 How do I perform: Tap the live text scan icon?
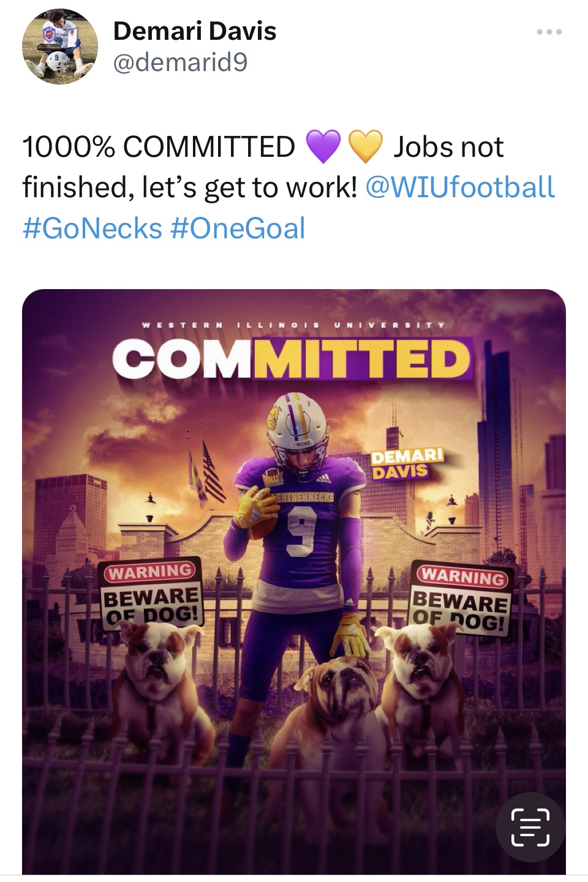(530, 827)
